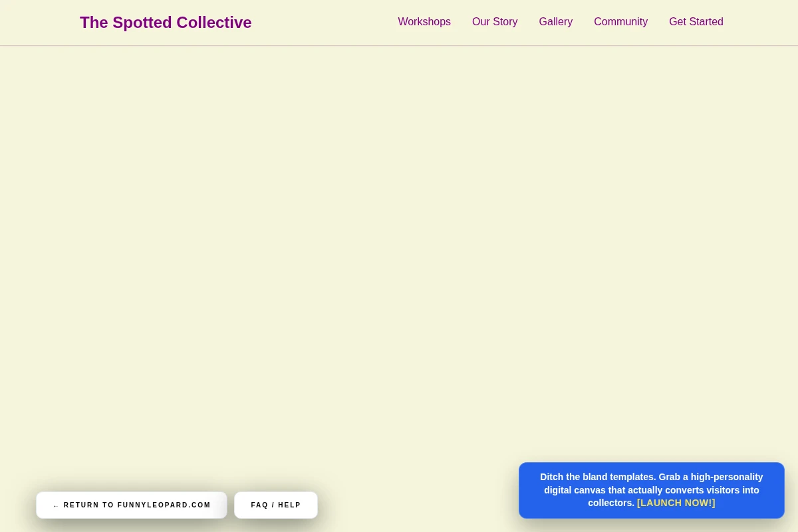Click Get Started in the header
Viewport: 798px width, 532px height.
click(x=696, y=22)
